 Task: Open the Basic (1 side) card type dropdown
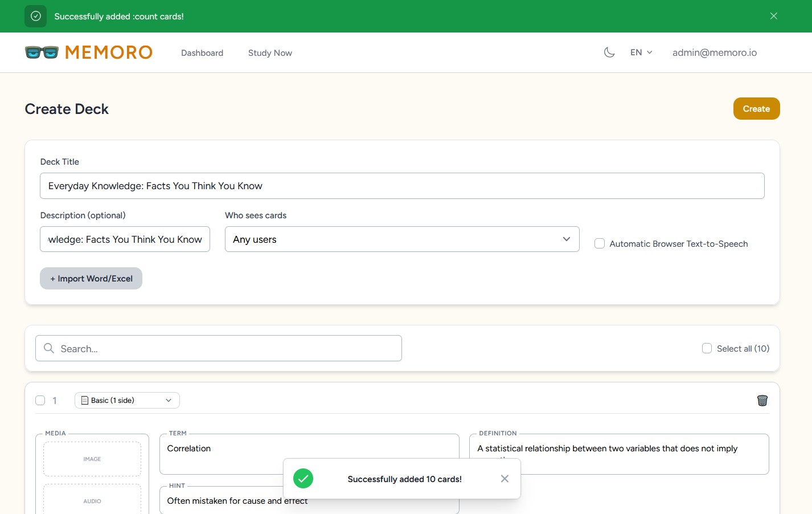[127, 401]
